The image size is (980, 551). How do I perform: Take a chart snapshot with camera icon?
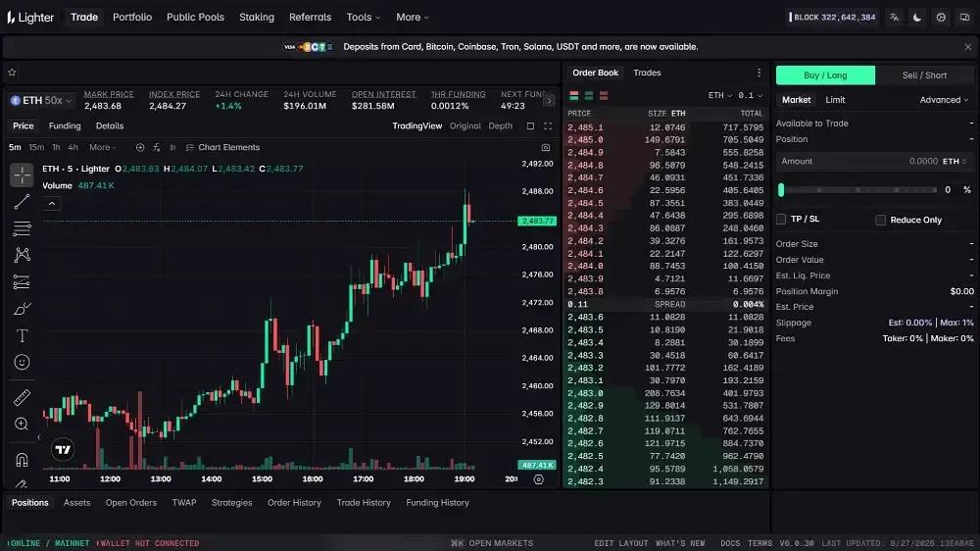(x=546, y=148)
